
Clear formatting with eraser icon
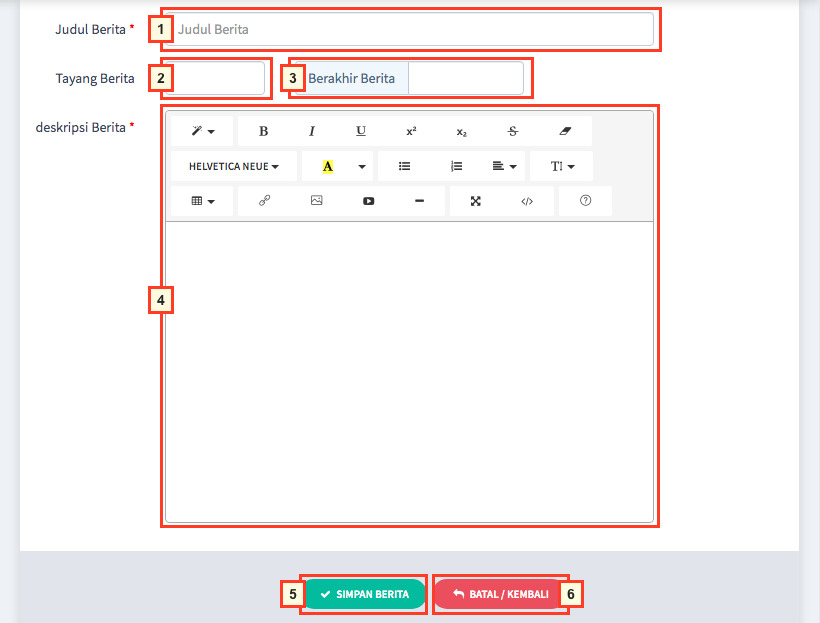coord(565,131)
